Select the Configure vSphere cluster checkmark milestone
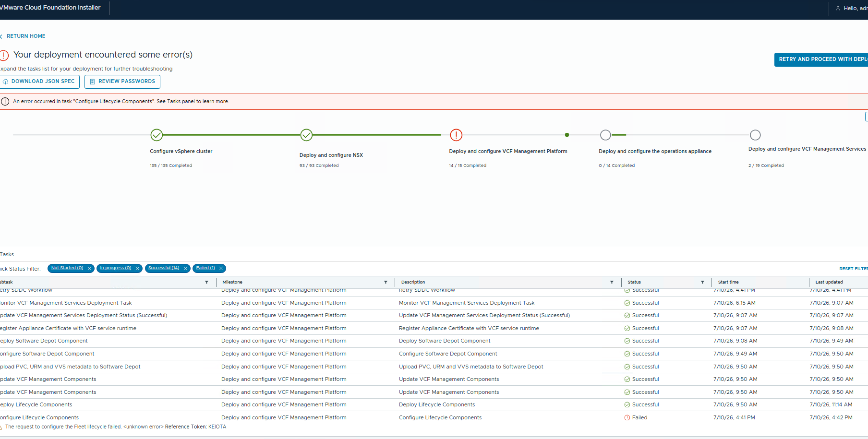This screenshot has height=439, width=868. 157,135
